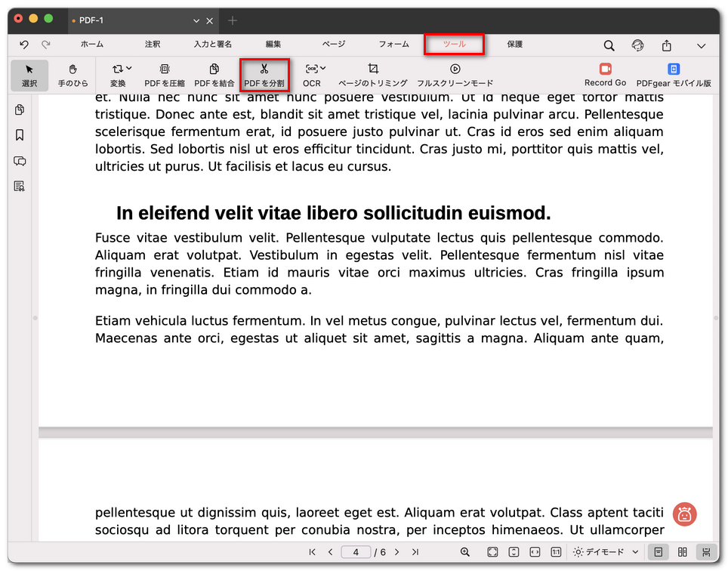Open the search-results sidebar panel icon
Viewport: 728px width, 571px height.
click(x=20, y=186)
